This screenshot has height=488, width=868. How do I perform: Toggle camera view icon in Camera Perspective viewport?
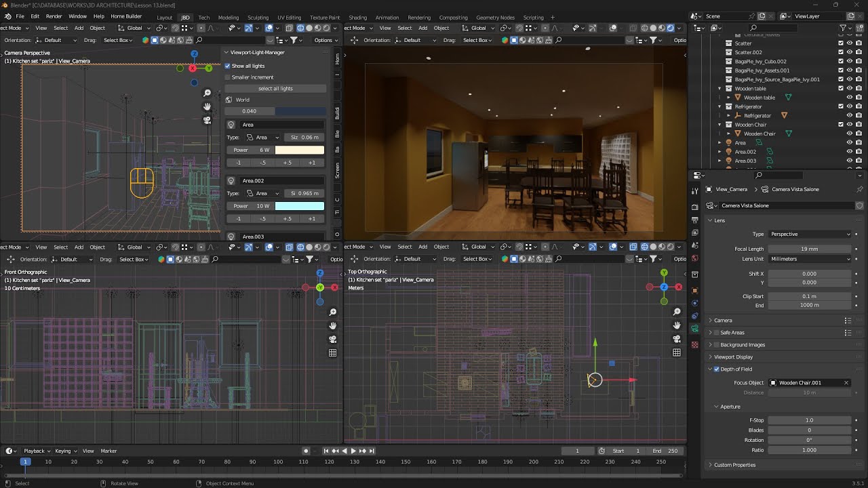(x=207, y=120)
